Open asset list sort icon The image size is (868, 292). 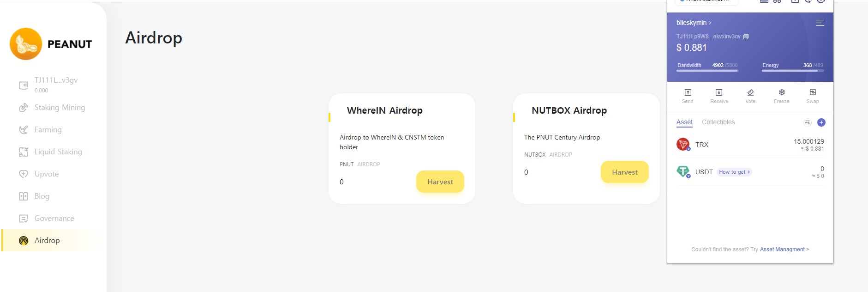(x=807, y=122)
